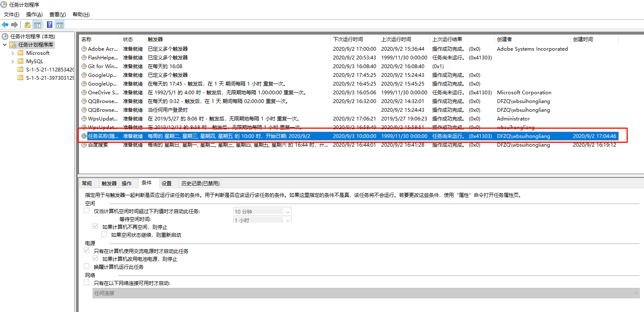The image size is (644, 312).
Task: Open the 查看 menu
Action: tap(57, 14)
